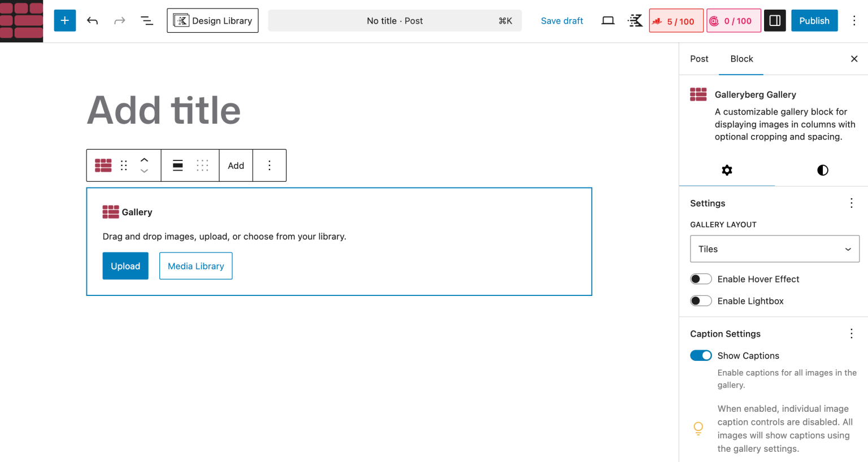Image resolution: width=868 pixels, height=462 pixels.
Task: Open the document overview list icon
Action: 147,21
